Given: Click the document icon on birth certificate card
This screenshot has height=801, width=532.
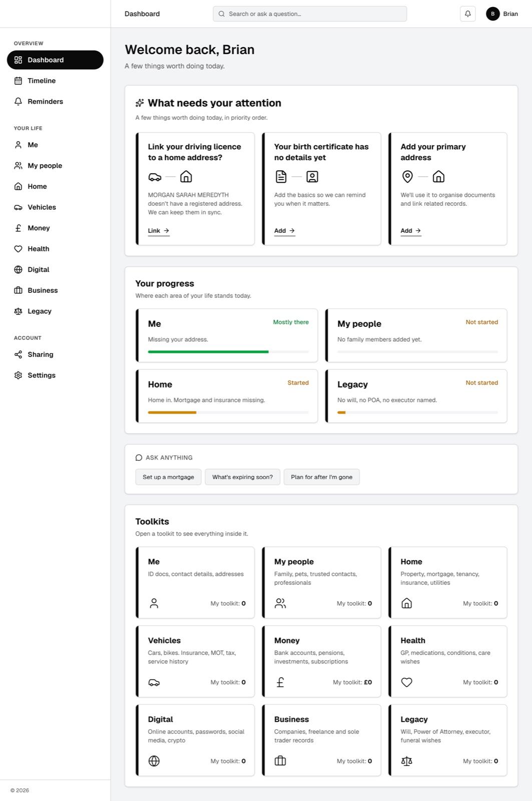Looking at the screenshot, I should (x=281, y=177).
